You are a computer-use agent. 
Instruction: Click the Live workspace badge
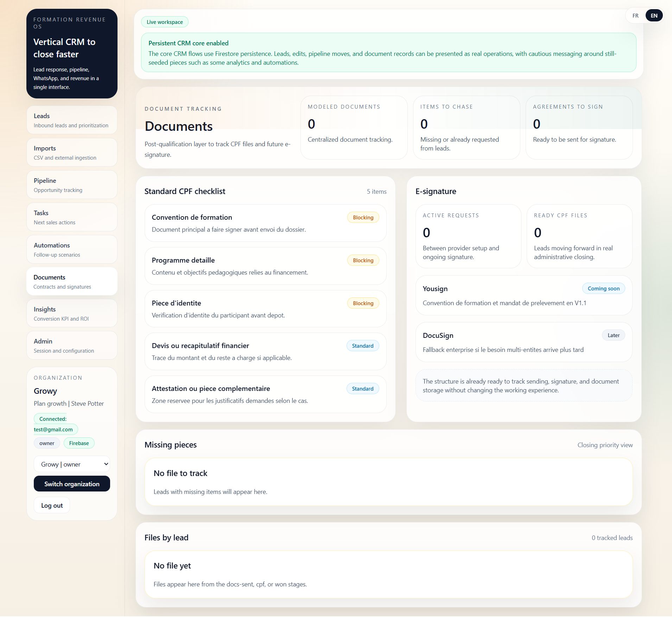(164, 21)
